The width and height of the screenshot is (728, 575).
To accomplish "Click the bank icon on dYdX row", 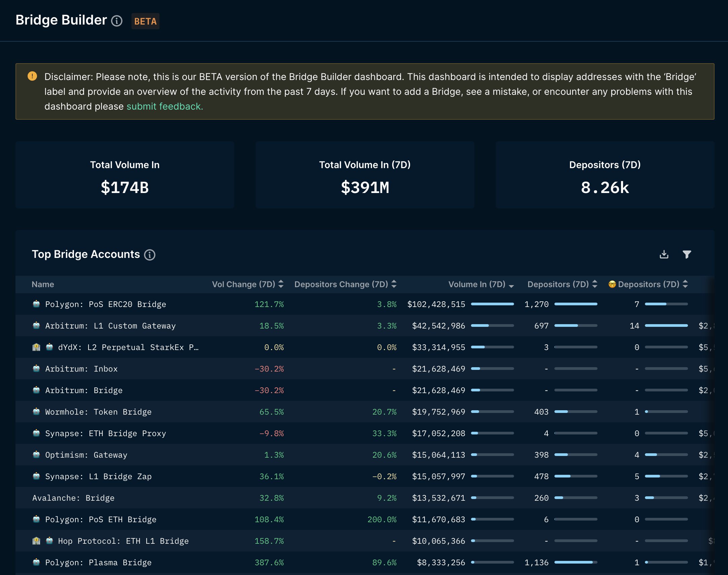I will pyautogui.click(x=36, y=347).
